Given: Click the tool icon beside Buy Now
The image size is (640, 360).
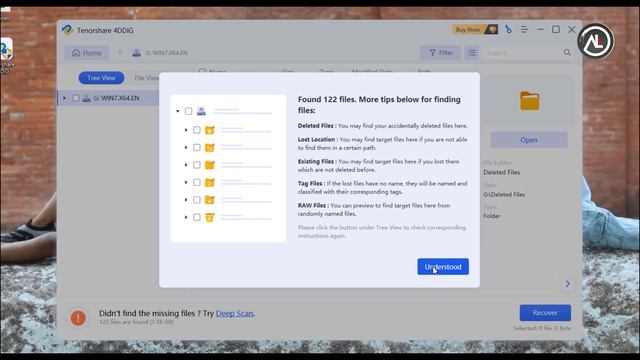Looking at the screenshot, I should pyautogui.click(x=508, y=29).
